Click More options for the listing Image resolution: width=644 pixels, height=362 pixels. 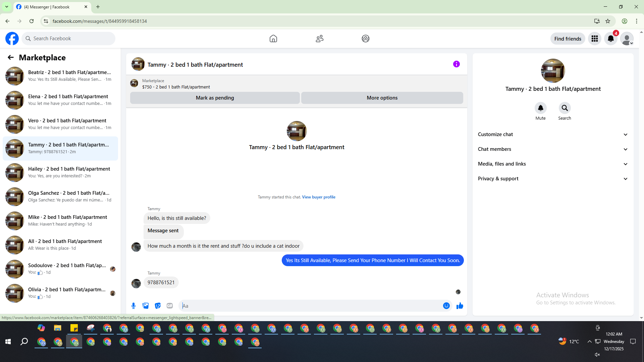(x=382, y=98)
